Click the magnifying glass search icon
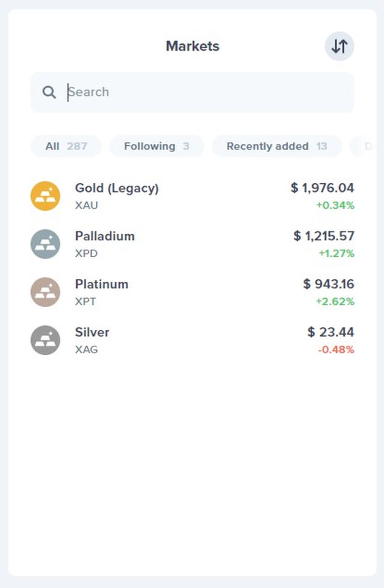 49,93
